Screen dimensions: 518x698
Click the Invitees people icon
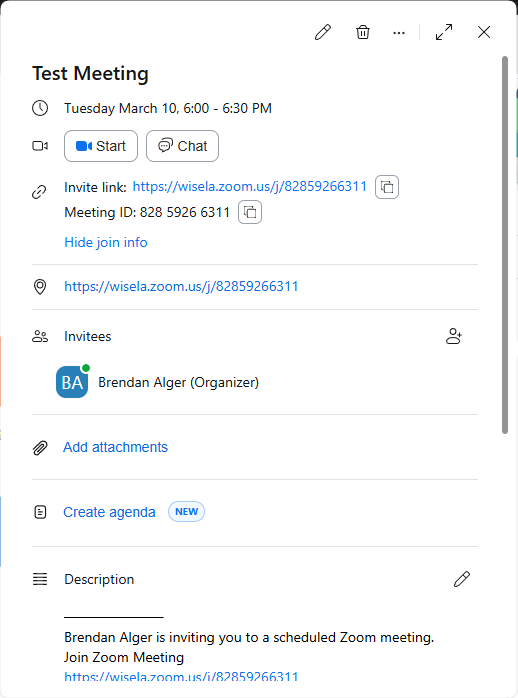point(40,337)
